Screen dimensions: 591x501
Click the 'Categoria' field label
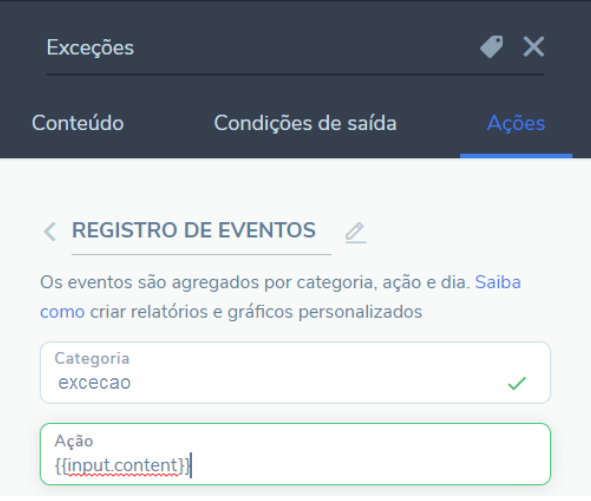tap(92, 359)
